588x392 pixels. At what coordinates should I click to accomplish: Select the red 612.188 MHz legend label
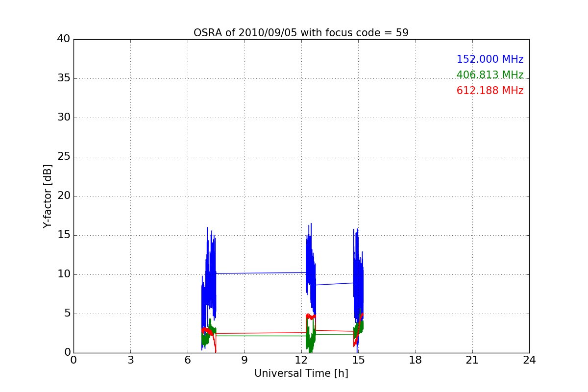tap(490, 91)
